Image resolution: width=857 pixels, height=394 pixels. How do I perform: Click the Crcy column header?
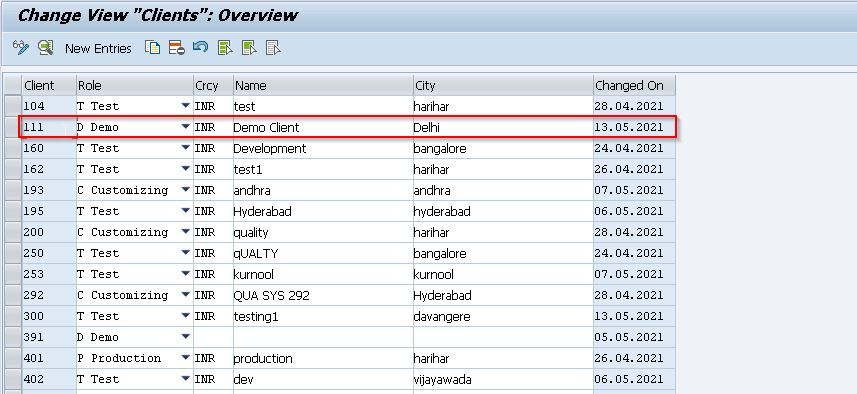pos(213,86)
